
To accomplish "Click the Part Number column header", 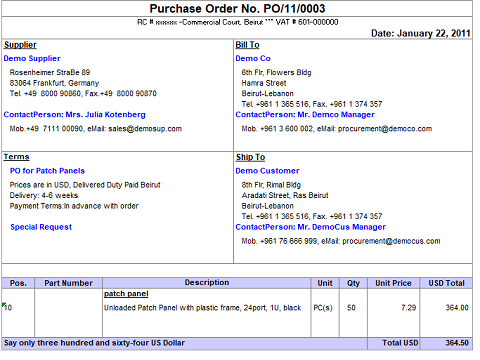I will [68, 283].
